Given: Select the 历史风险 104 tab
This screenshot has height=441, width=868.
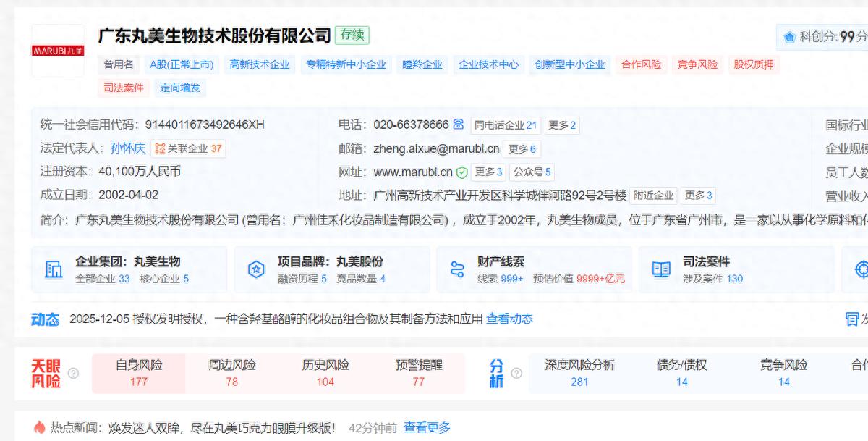Looking at the screenshot, I should pyautogui.click(x=325, y=373).
